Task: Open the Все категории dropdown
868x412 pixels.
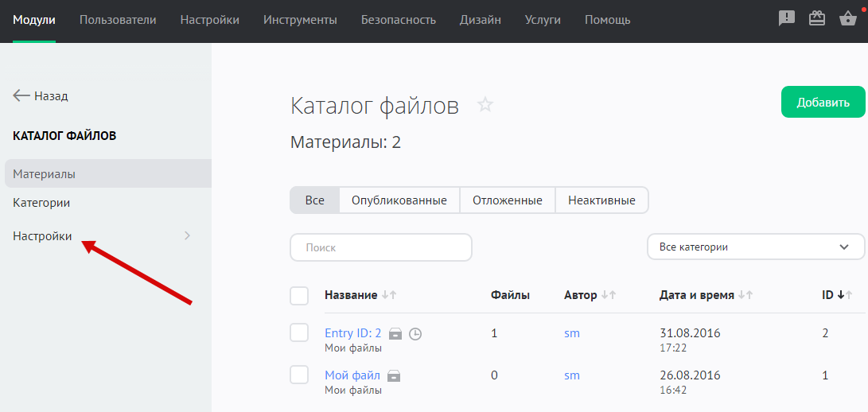Action: point(755,247)
